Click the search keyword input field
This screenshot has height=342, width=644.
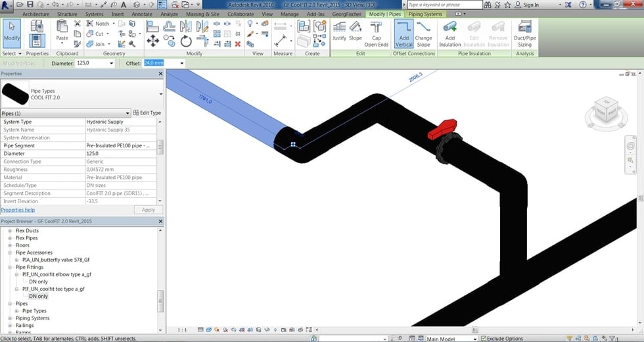click(x=445, y=5)
